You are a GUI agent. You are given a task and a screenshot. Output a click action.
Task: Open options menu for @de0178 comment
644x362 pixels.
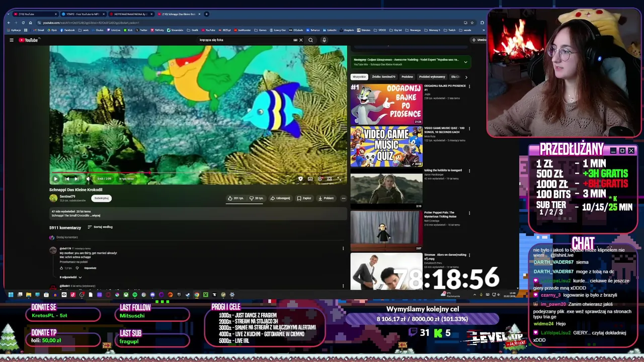[343, 248]
